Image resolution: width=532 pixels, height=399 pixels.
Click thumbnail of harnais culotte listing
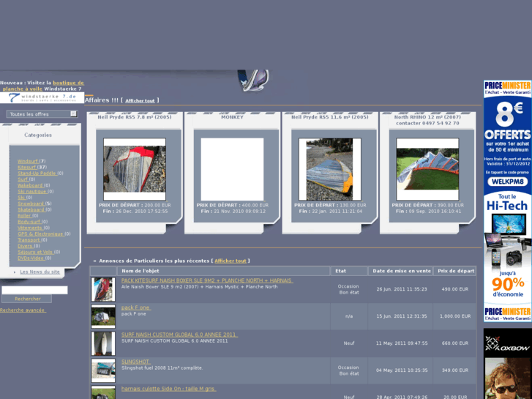(103, 392)
